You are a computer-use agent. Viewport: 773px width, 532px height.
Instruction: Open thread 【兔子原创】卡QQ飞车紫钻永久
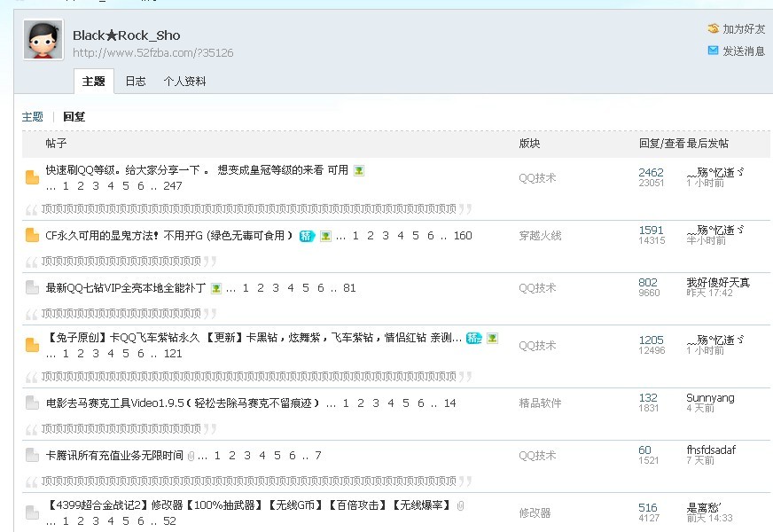(x=254, y=338)
